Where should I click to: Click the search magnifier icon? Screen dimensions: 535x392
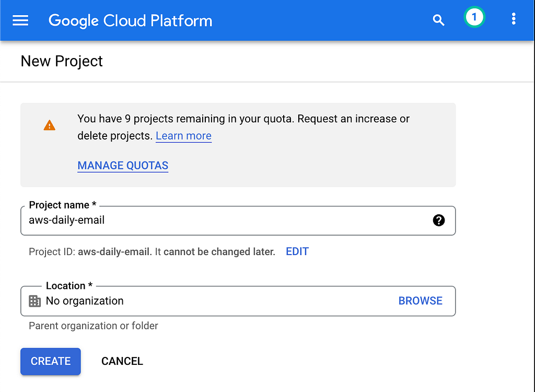click(x=438, y=20)
